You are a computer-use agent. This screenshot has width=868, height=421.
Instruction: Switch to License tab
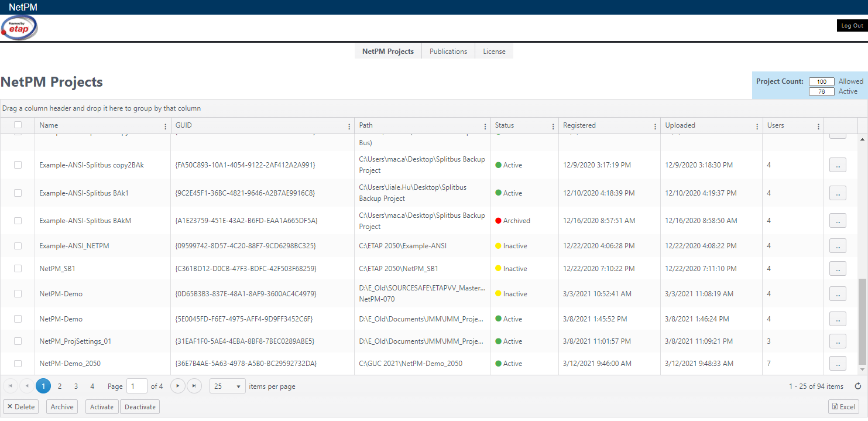[x=494, y=52]
